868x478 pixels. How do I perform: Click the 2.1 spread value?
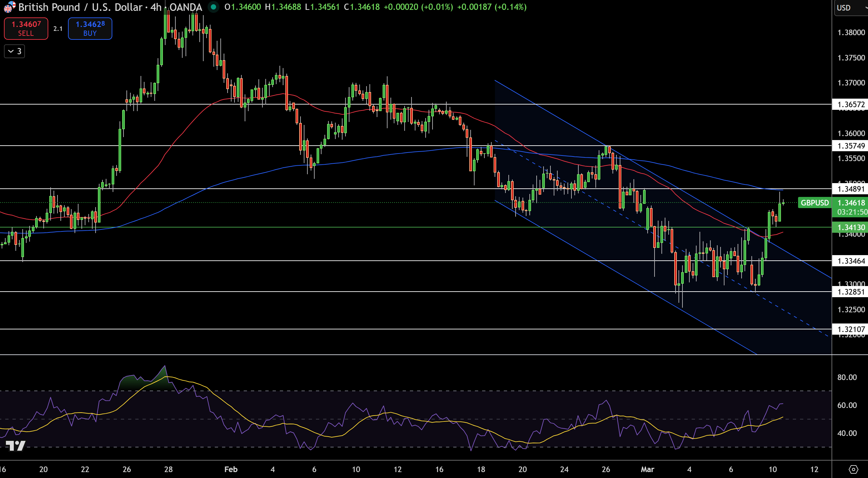pyautogui.click(x=58, y=29)
